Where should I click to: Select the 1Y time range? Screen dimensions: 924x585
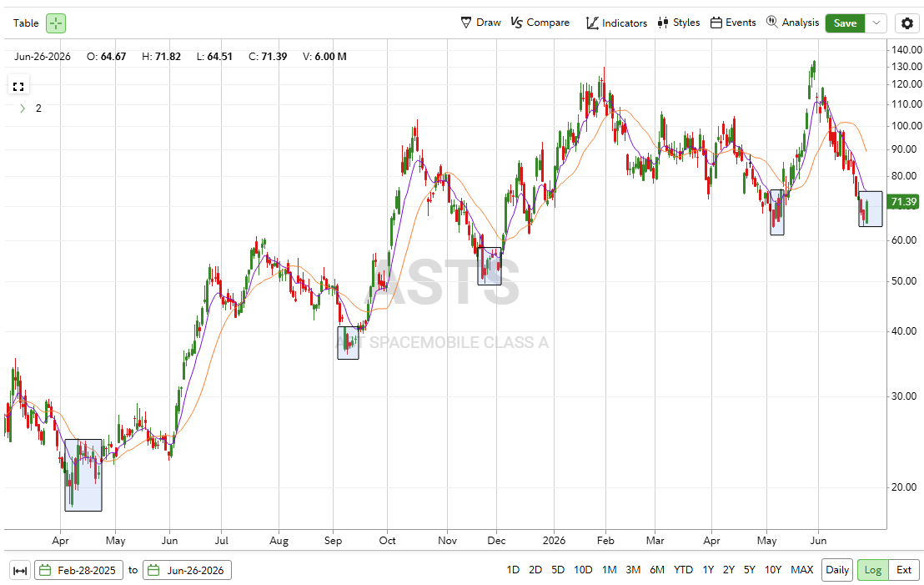pos(708,570)
